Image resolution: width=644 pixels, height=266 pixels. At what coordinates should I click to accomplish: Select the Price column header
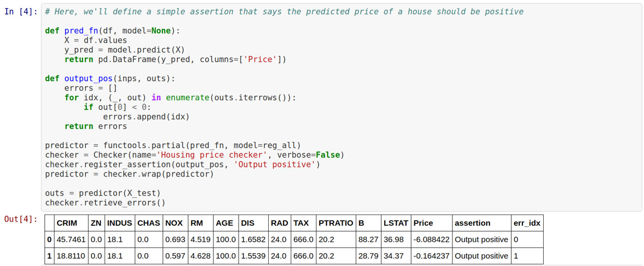coord(423,223)
